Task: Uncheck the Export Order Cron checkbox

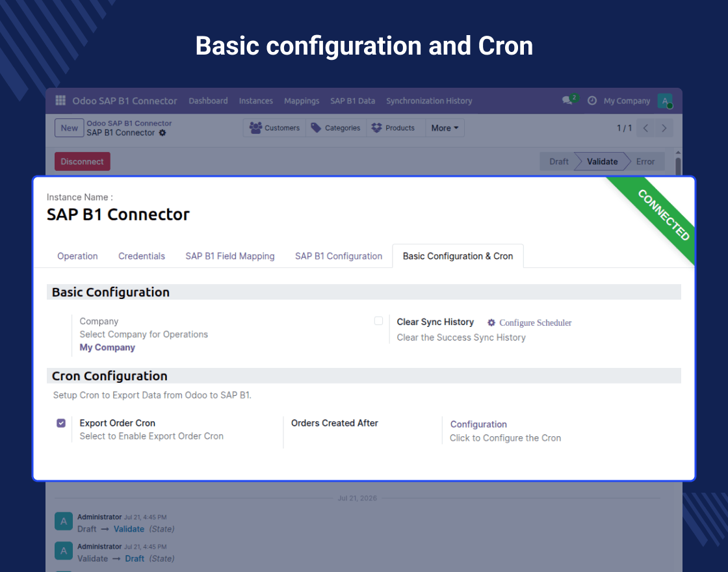Action: click(61, 423)
